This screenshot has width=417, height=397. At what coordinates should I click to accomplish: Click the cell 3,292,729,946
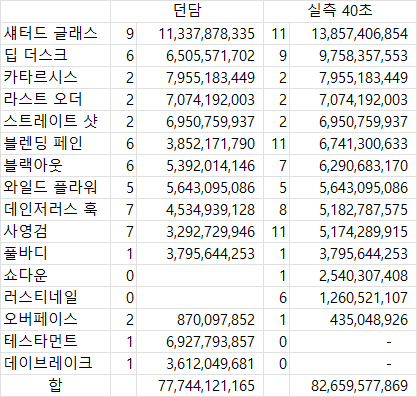[x=200, y=231]
